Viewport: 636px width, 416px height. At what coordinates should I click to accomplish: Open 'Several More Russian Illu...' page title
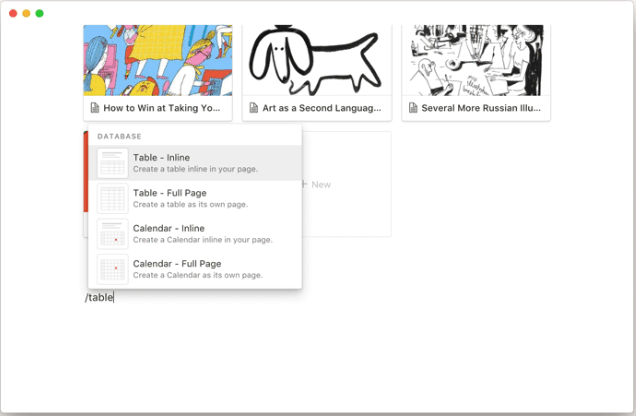[481, 108]
